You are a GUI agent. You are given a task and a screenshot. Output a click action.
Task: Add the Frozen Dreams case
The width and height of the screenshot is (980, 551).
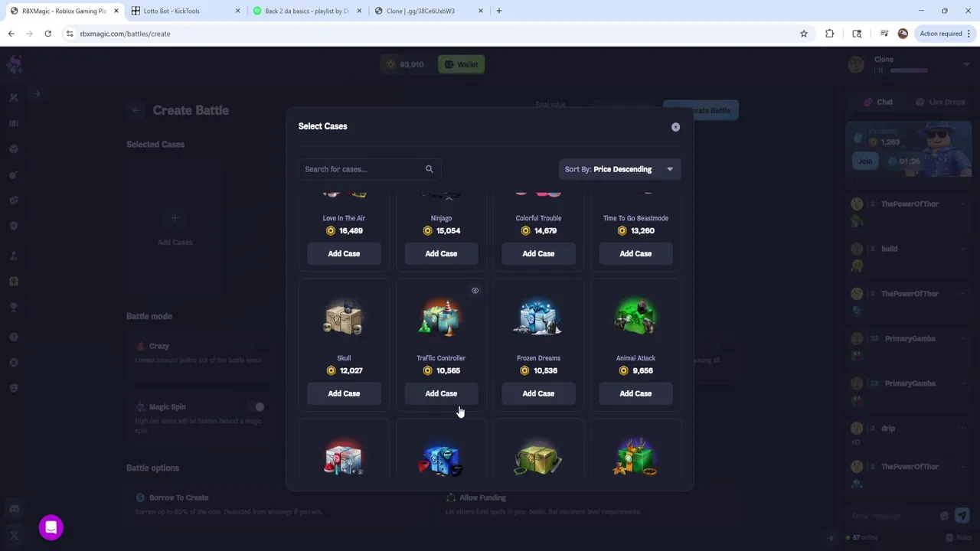538,393
